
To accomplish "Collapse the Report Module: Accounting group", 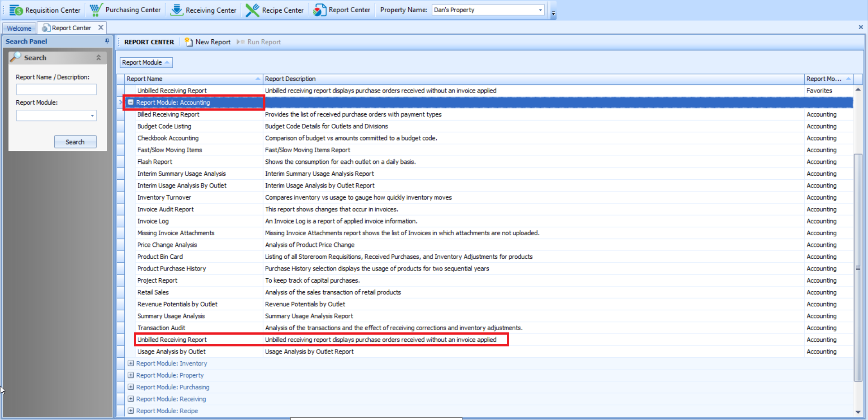I will click(x=131, y=103).
